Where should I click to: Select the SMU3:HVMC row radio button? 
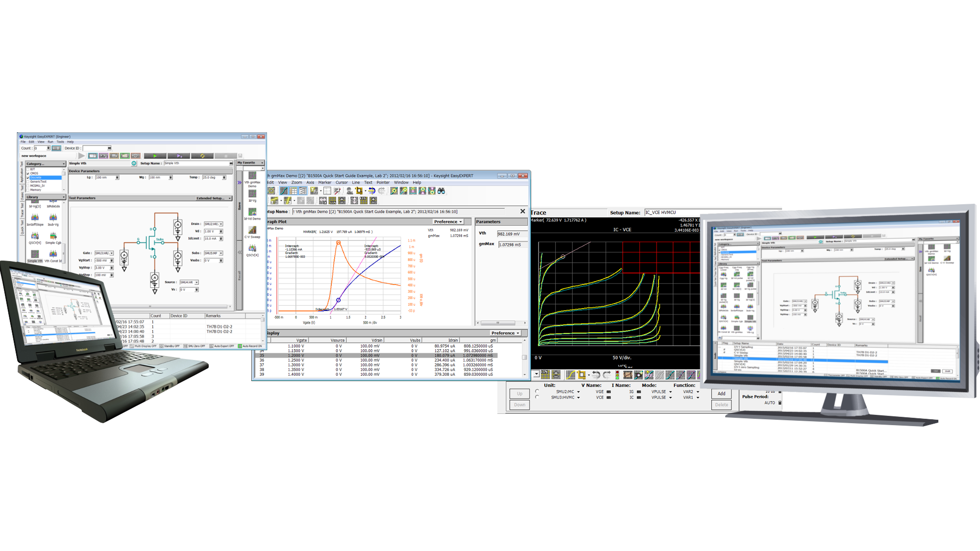click(x=538, y=397)
